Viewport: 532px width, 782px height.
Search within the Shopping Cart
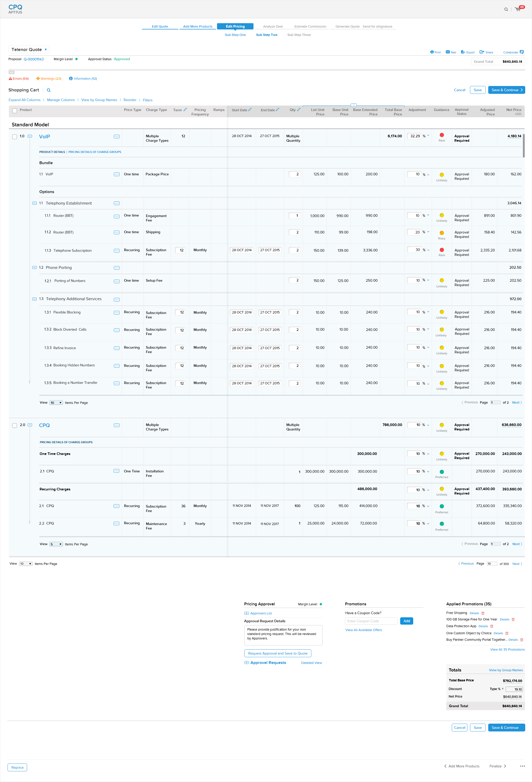[49, 90]
